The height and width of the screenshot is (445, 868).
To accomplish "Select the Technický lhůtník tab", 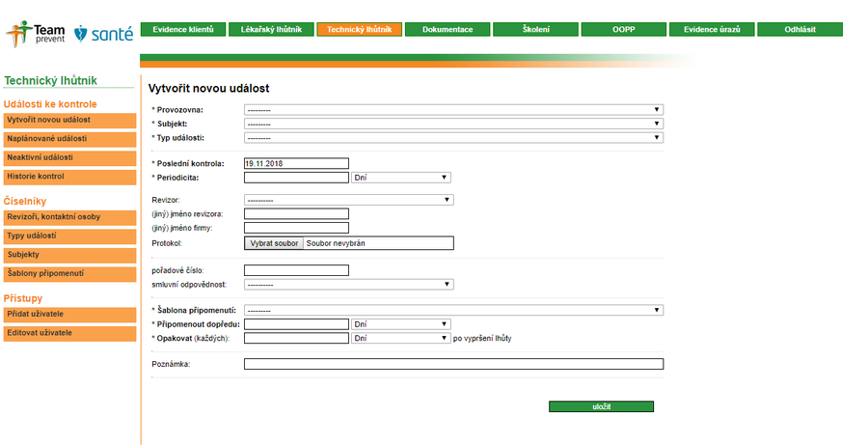I will coord(360,29).
